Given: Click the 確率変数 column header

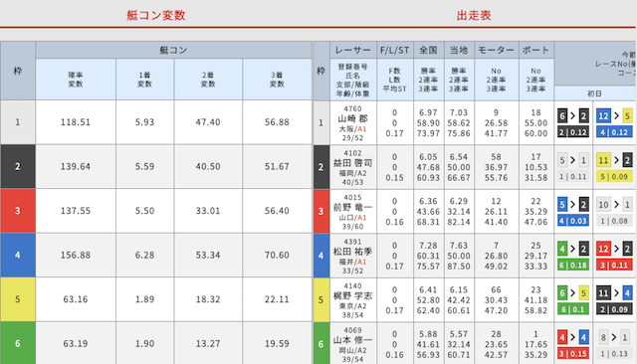Looking at the screenshot, I should tap(76, 80).
